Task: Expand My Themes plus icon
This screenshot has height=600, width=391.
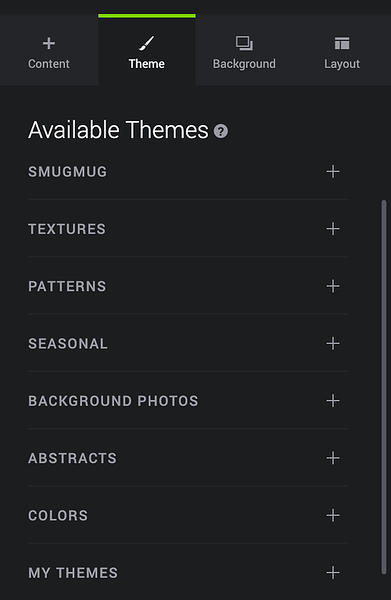Action: pyautogui.click(x=333, y=573)
